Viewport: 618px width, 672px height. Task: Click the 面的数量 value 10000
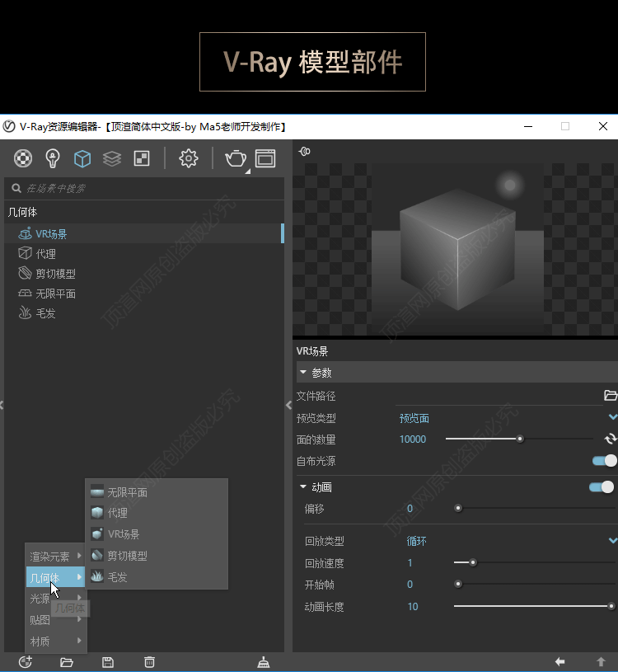tap(413, 439)
